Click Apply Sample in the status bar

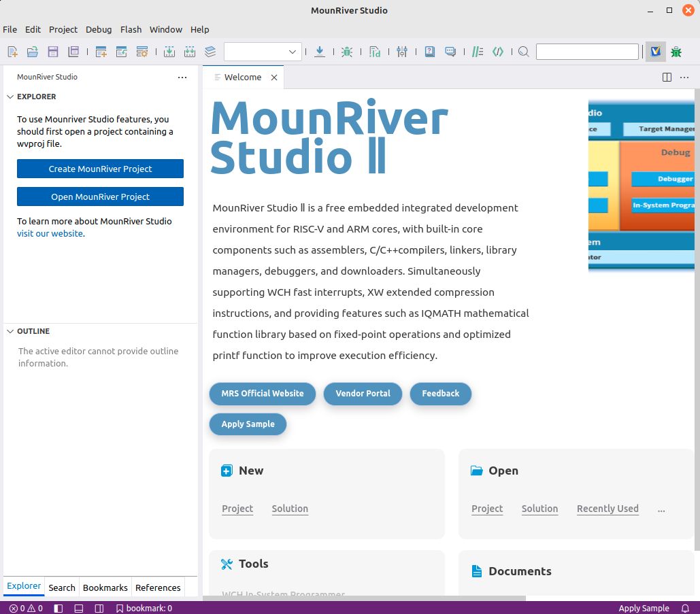pos(644,608)
